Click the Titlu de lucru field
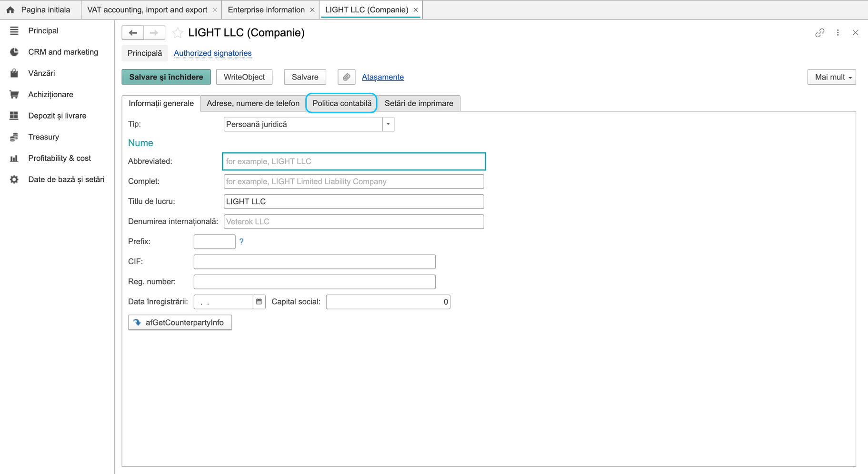Screen dimensions: 868x474 (x=354, y=201)
